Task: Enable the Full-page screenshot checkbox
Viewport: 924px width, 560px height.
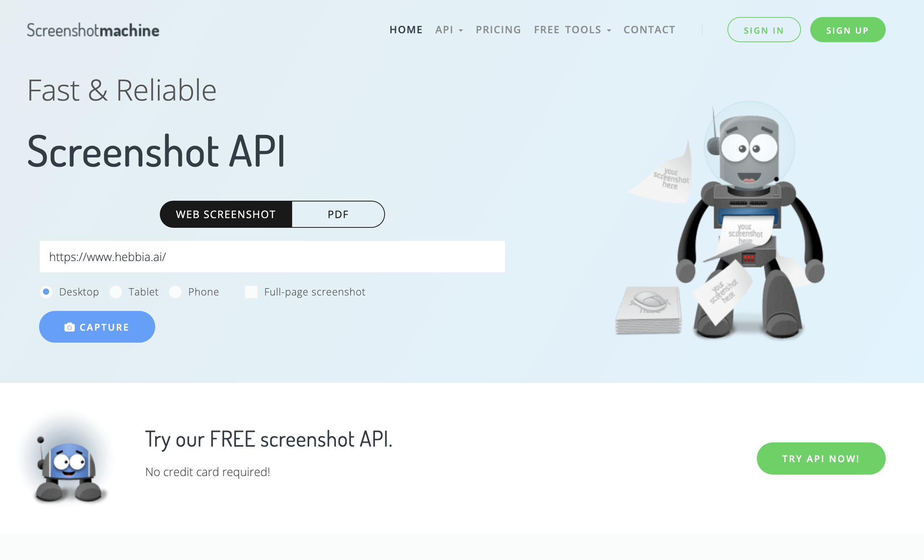Action: tap(252, 291)
